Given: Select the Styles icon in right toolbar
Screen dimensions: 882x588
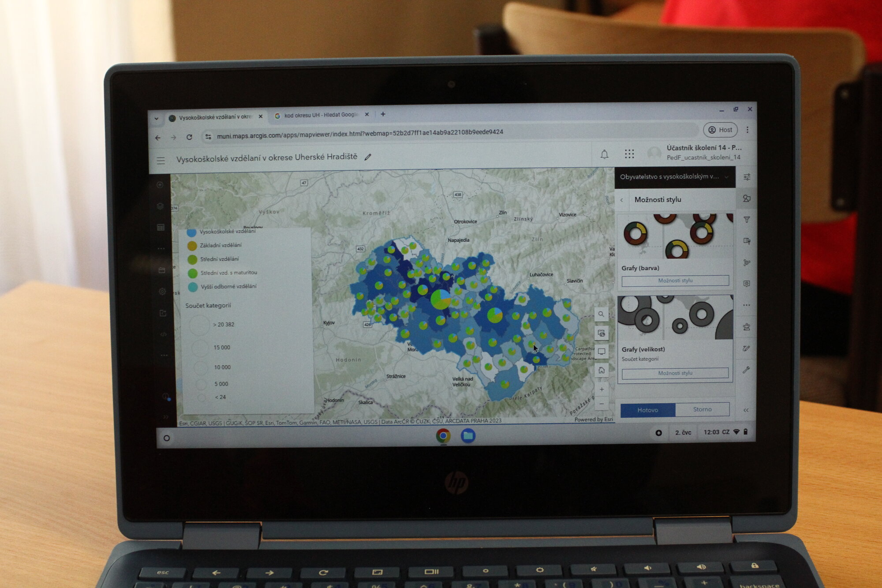Looking at the screenshot, I should [747, 198].
